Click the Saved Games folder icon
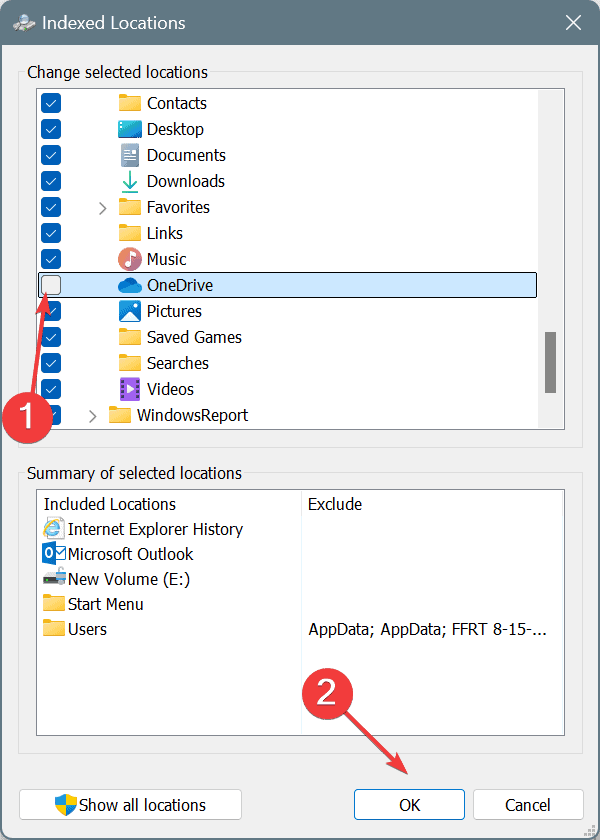Viewport: 600px width, 840px height. click(x=130, y=337)
